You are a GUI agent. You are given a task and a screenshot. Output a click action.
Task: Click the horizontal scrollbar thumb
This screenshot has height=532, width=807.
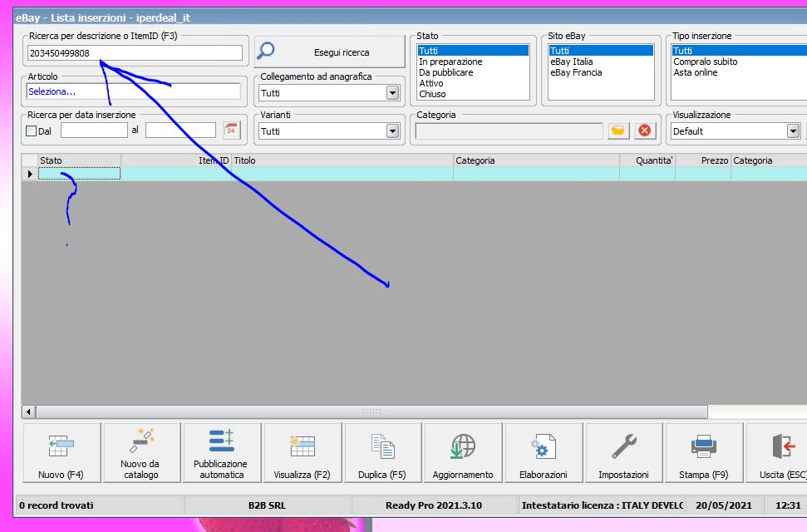coord(372,411)
